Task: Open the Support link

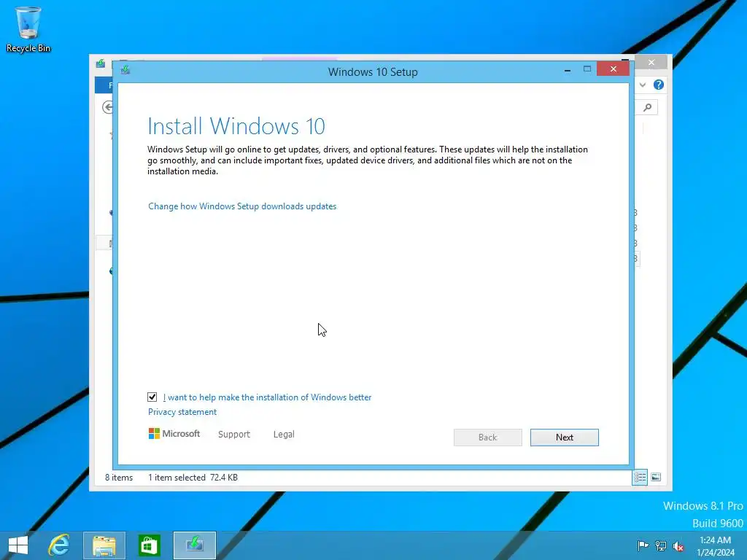Action: 234,435
